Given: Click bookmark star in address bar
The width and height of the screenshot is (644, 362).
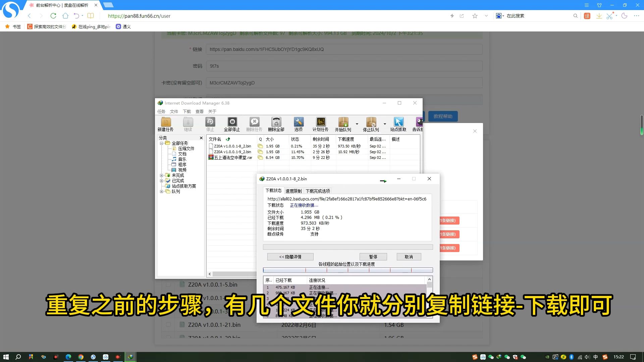Looking at the screenshot, I should pos(475,16).
